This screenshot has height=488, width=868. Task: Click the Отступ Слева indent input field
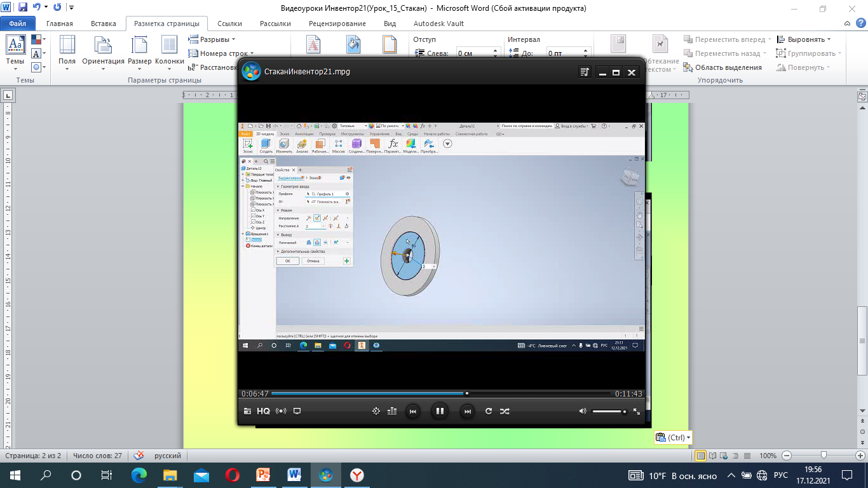point(475,54)
